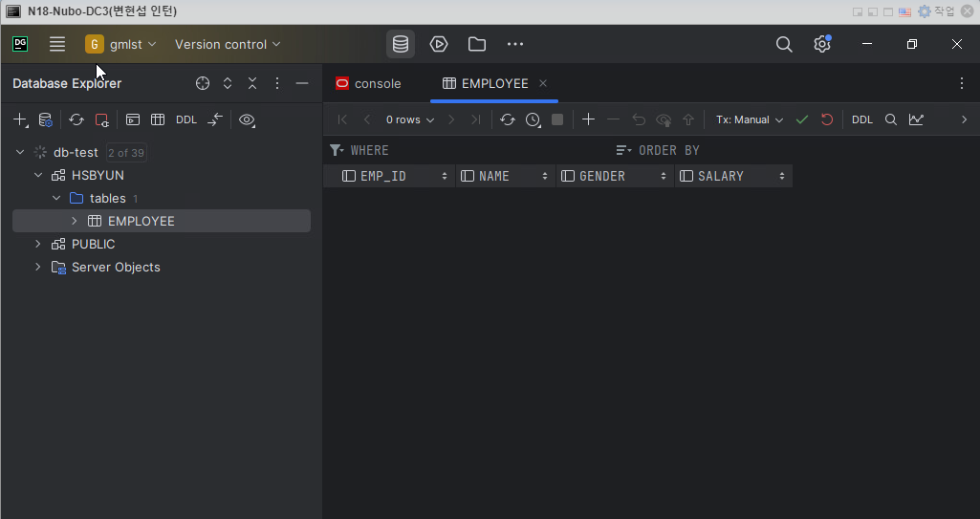Open auto-refresh clock settings
Image resolution: width=980 pixels, height=519 pixels.
point(534,119)
